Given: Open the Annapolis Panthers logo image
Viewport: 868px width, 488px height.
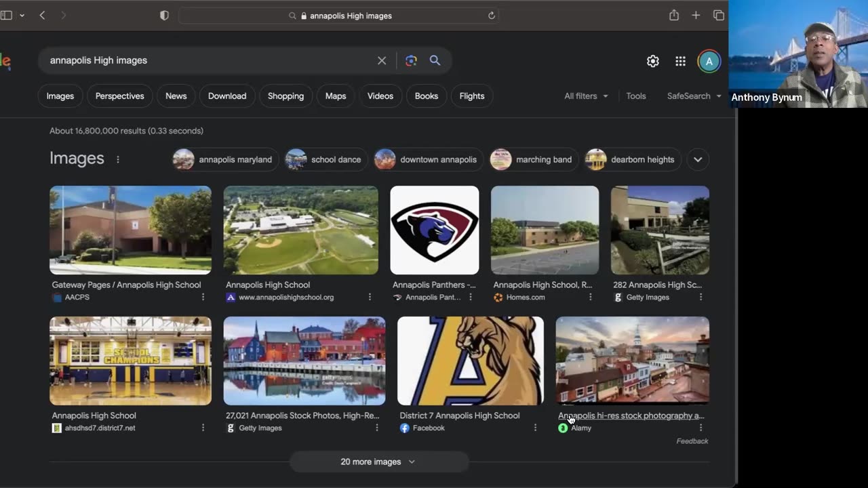Looking at the screenshot, I should coord(435,230).
